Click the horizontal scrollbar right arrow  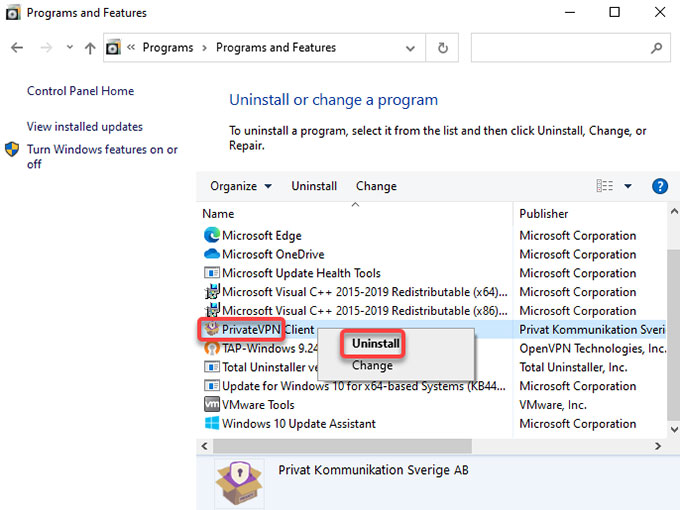coord(658,446)
